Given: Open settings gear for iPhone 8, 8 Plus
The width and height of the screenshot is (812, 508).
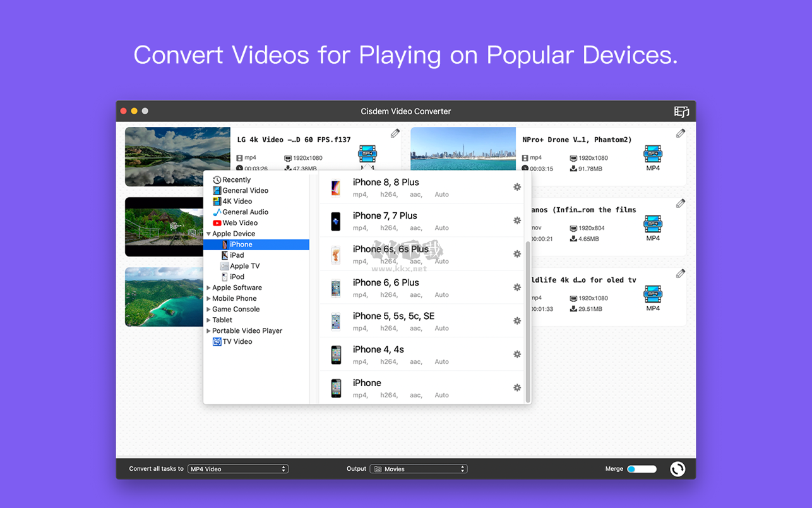Looking at the screenshot, I should [x=516, y=187].
